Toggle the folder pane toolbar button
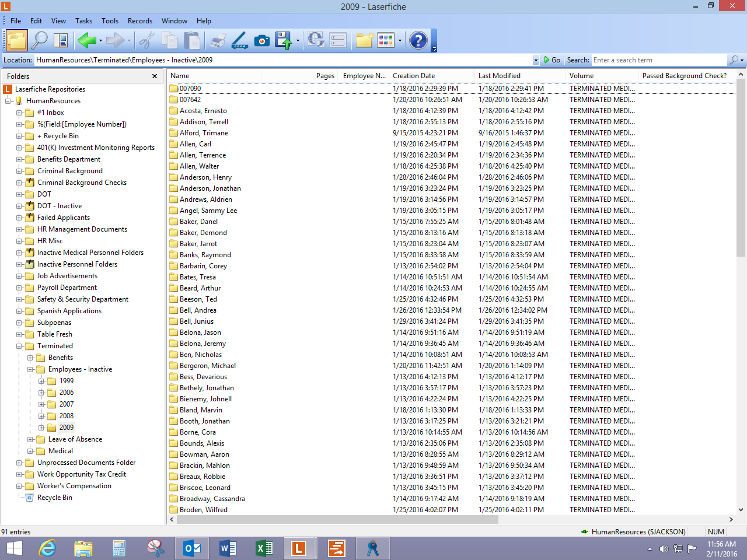This screenshot has width=747, height=560. pos(17,40)
